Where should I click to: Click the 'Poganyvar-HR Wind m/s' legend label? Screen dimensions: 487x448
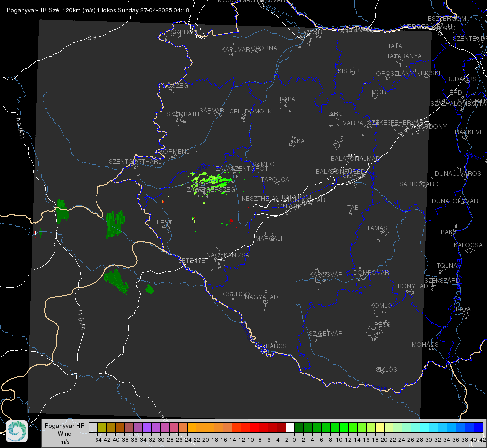[x=65, y=434]
